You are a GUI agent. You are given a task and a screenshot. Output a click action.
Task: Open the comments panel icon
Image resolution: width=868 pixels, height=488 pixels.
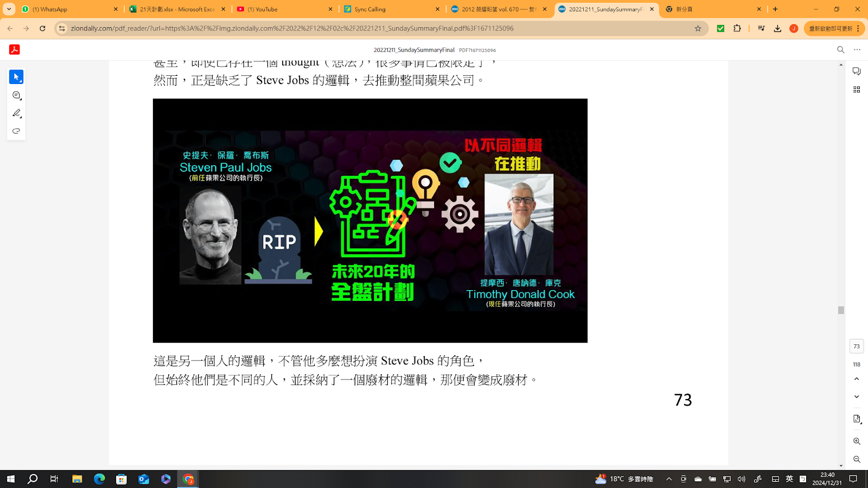tap(857, 72)
